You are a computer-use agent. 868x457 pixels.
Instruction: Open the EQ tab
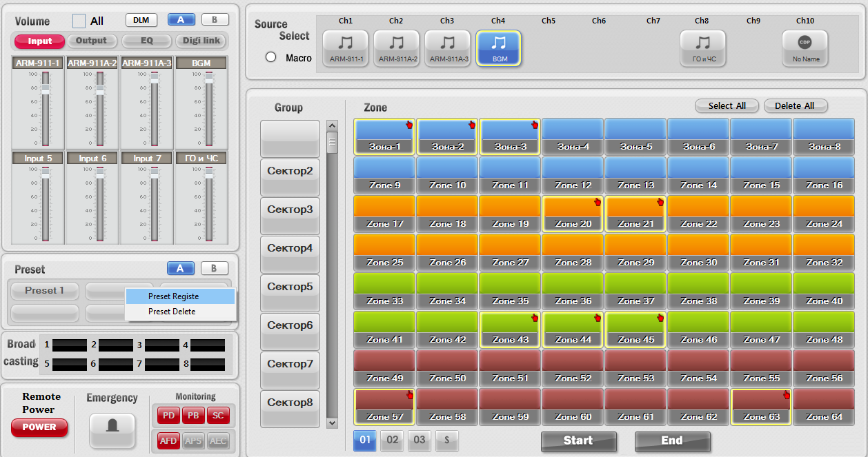point(147,41)
